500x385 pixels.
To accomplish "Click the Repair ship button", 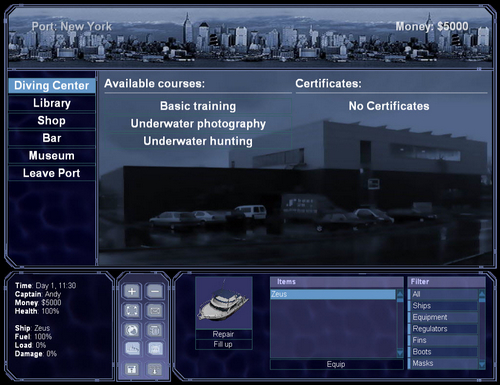I will coord(224,334).
